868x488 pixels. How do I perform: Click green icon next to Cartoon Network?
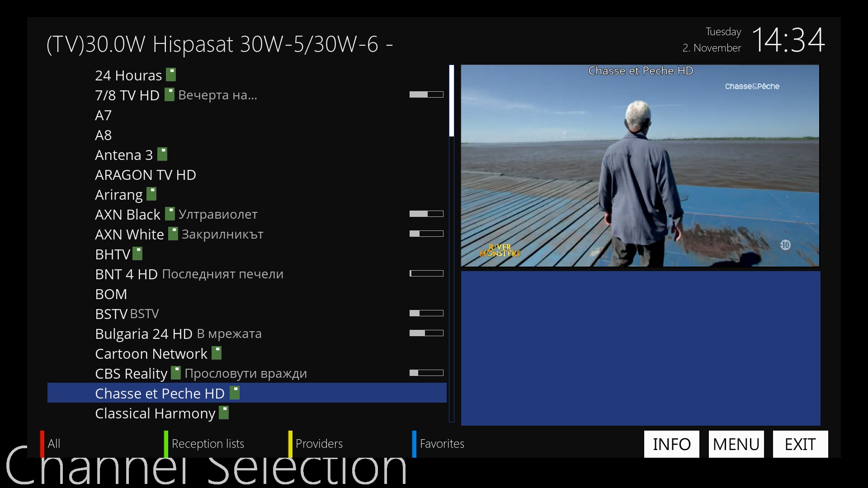(217, 353)
